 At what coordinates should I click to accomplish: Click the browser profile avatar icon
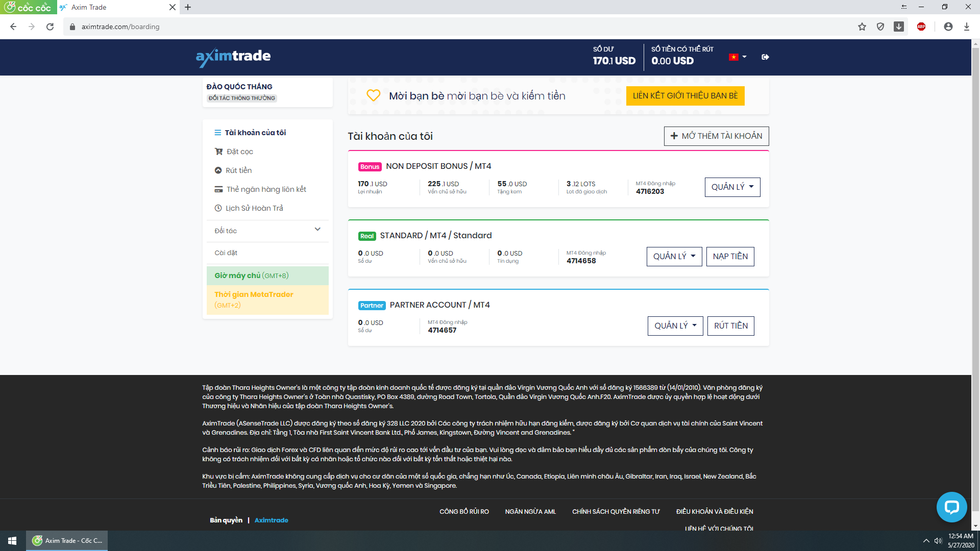[x=948, y=27]
